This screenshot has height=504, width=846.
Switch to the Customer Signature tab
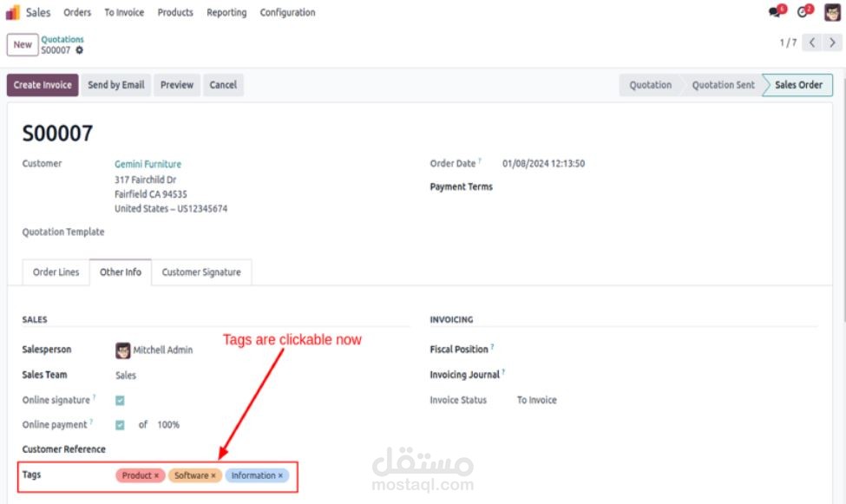[x=201, y=272]
